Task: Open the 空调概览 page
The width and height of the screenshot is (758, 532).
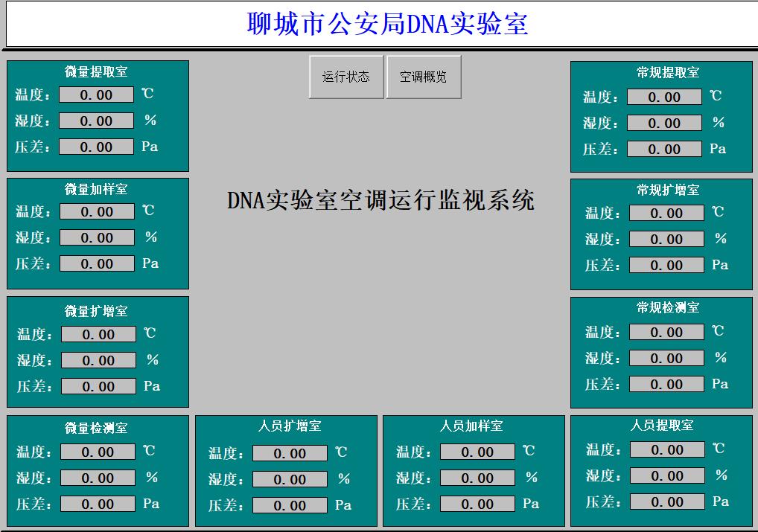Action: [x=423, y=77]
